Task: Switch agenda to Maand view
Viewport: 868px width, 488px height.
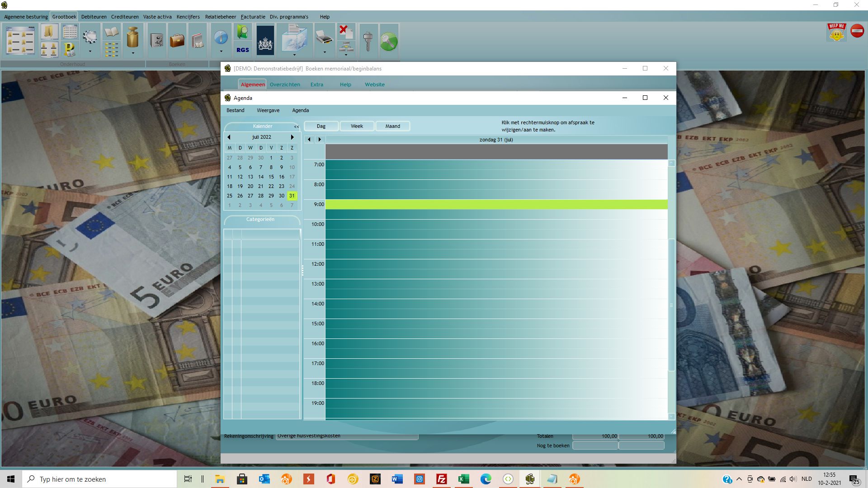Action: (392, 126)
